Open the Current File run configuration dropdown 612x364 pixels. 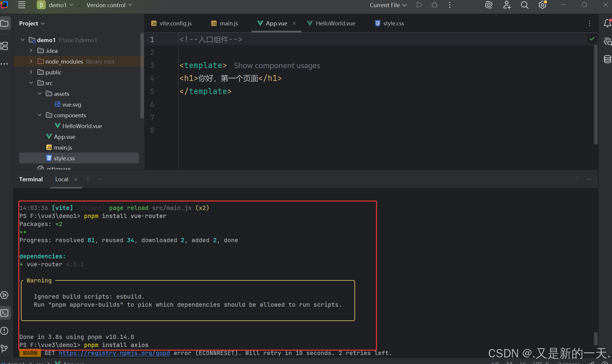(x=388, y=5)
